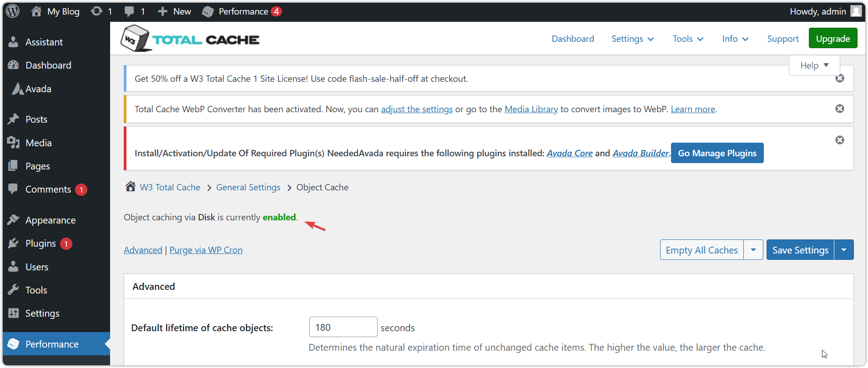The height and width of the screenshot is (368, 868).
Task: Open the adjust the settings link
Action: pyautogui.click(x=417, y=109)
